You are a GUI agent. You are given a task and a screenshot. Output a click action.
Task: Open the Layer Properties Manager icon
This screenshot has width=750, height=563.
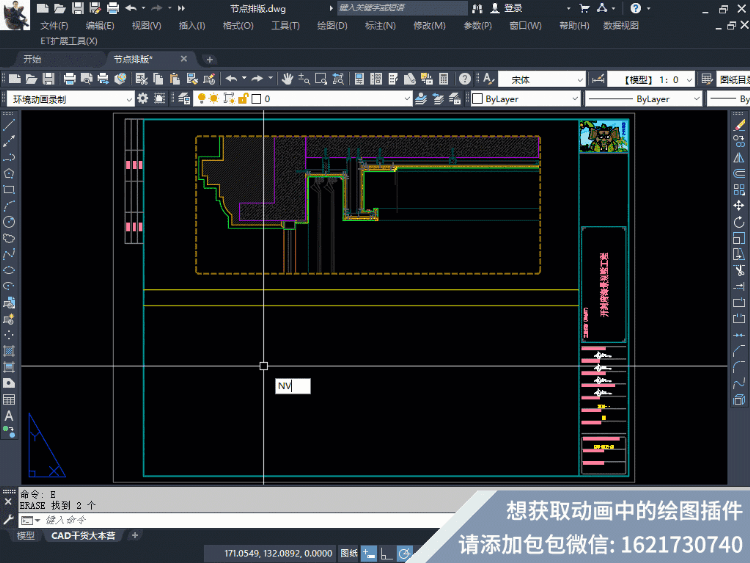point(184,99)
